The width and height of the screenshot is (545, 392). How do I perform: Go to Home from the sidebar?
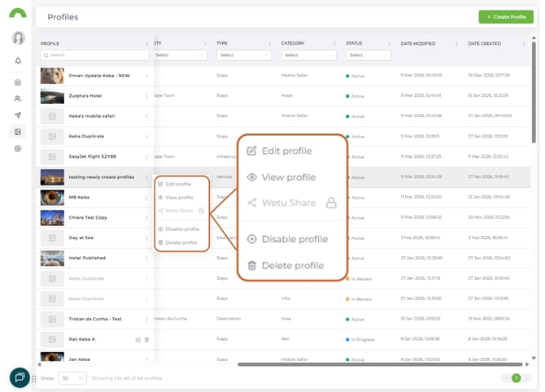[18, 82]
